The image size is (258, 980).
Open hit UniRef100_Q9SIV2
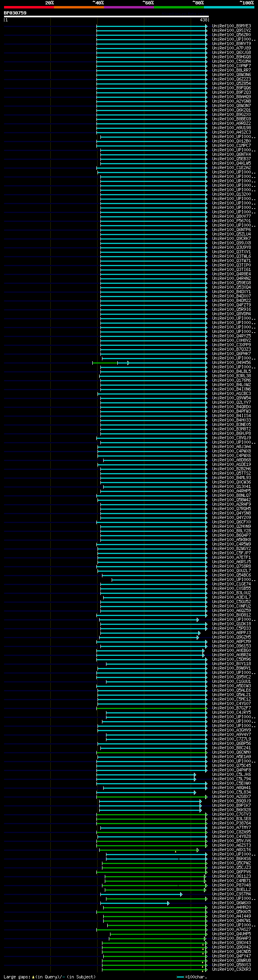point(231,31)
